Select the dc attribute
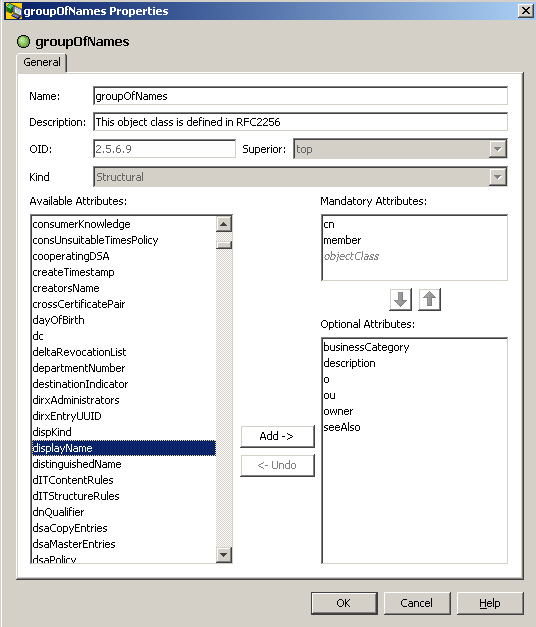536x627 pixels. coord(124,336)
